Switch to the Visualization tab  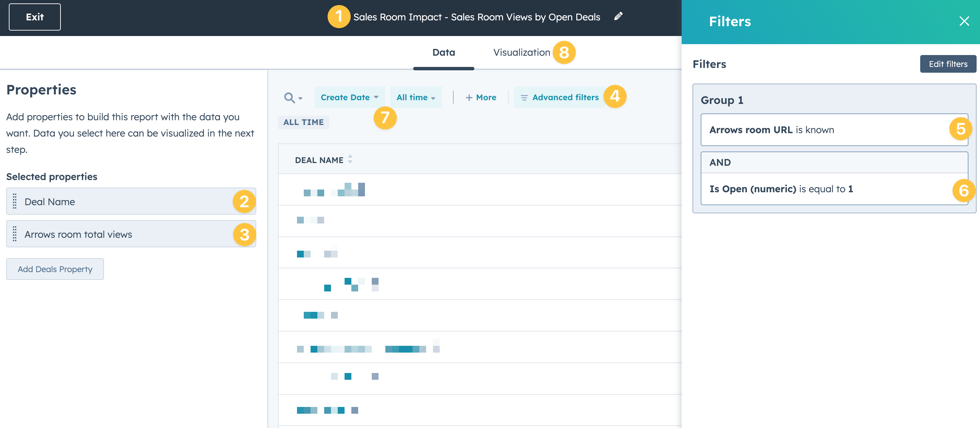click(521, 53)
